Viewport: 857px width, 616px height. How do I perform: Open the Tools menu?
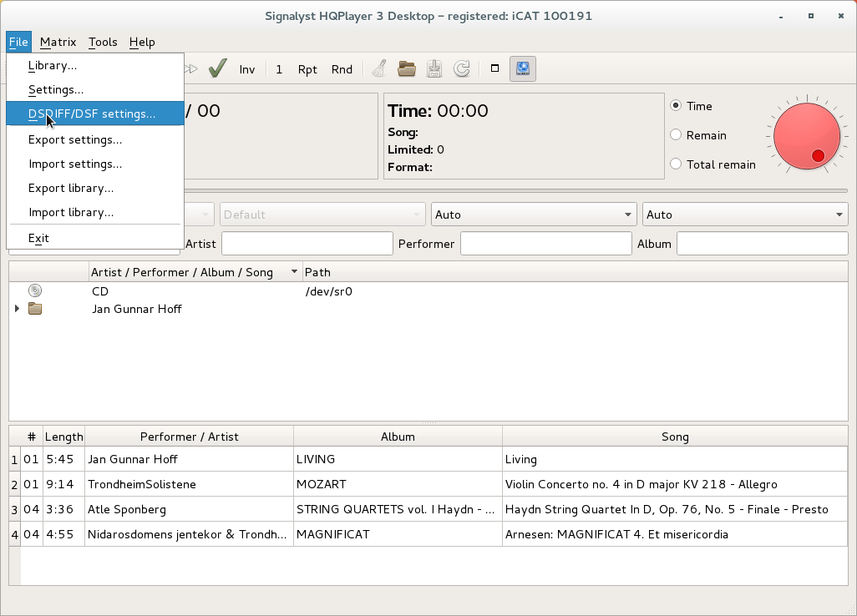pos(103,42)
